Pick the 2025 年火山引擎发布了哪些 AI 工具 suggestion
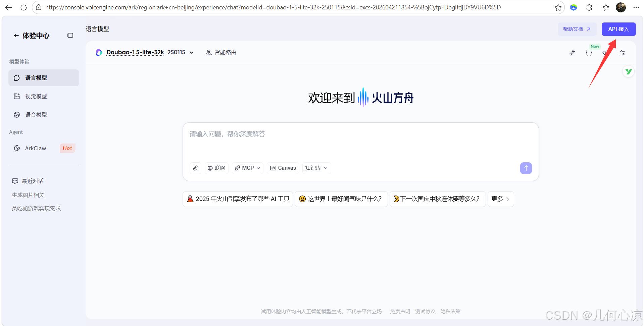Screen dimensions: 644x326 pos(238,199)
